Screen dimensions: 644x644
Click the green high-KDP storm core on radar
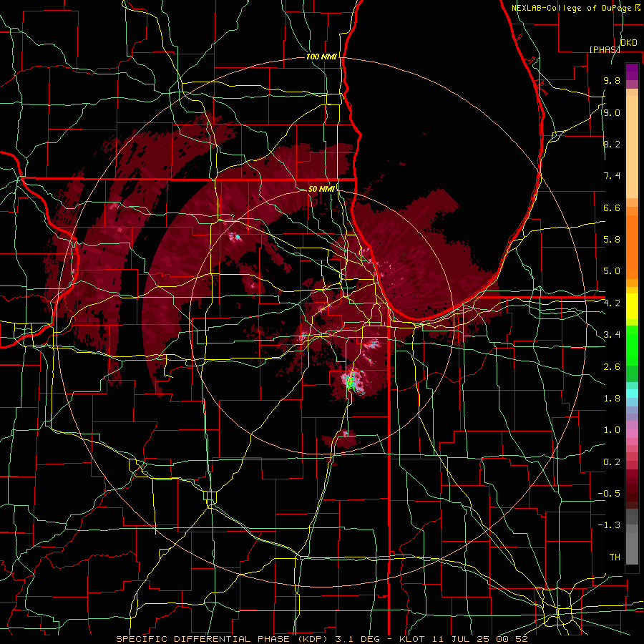(350, 384)
